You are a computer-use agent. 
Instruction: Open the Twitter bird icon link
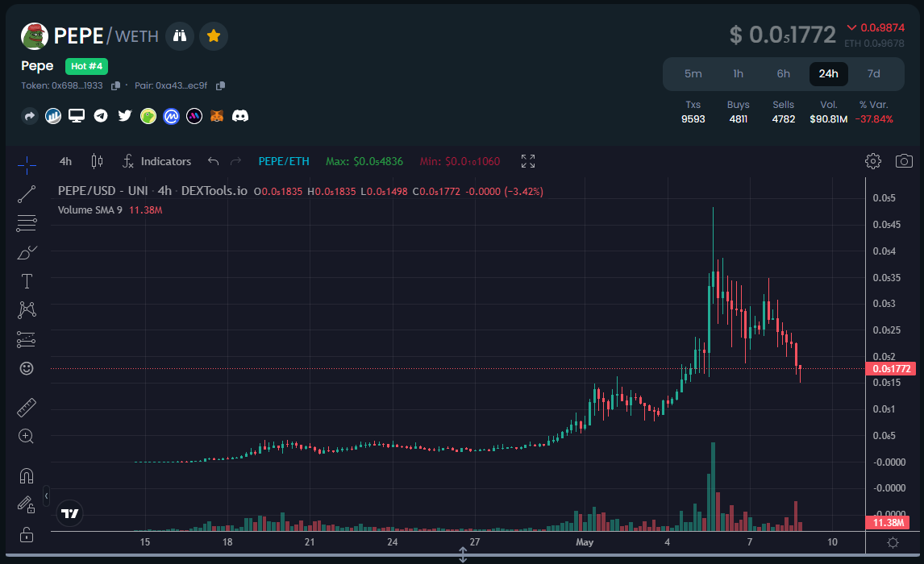coord(124,116)
